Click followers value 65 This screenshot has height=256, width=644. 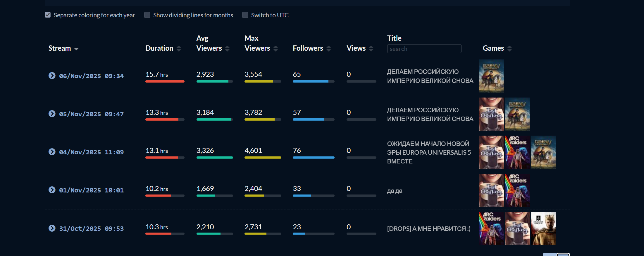click(297, 74)
